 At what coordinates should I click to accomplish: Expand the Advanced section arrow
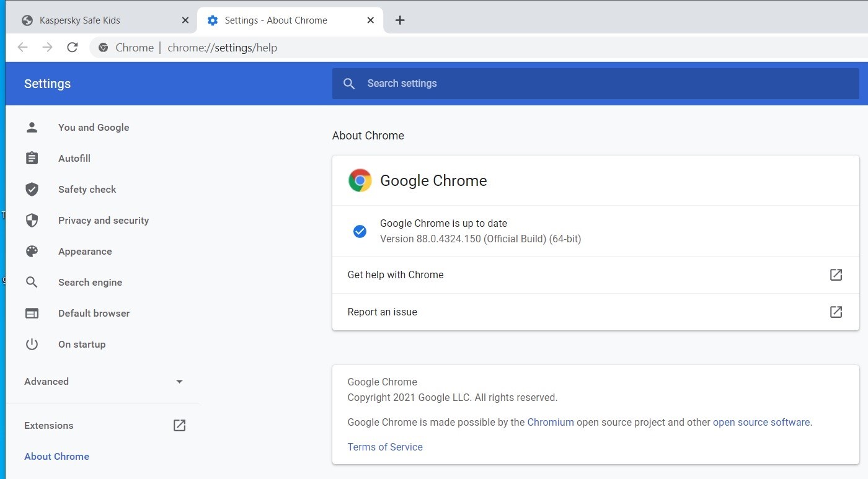179,382
